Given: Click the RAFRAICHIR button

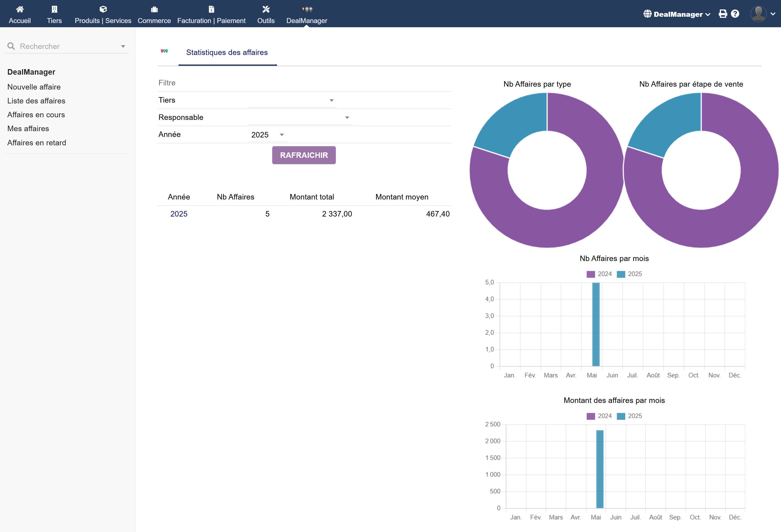Looking at the screenshot, I should click(x=304, y=155).
